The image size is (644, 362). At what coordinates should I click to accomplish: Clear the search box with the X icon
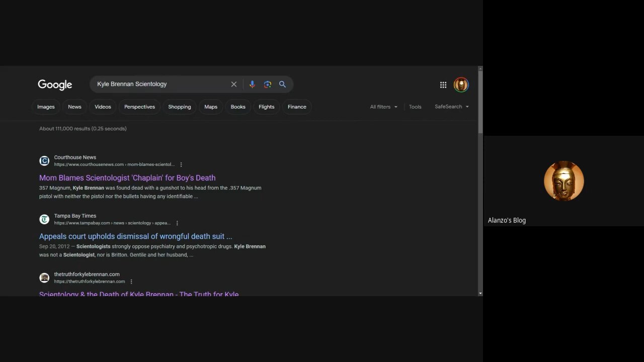coord(234,84)
